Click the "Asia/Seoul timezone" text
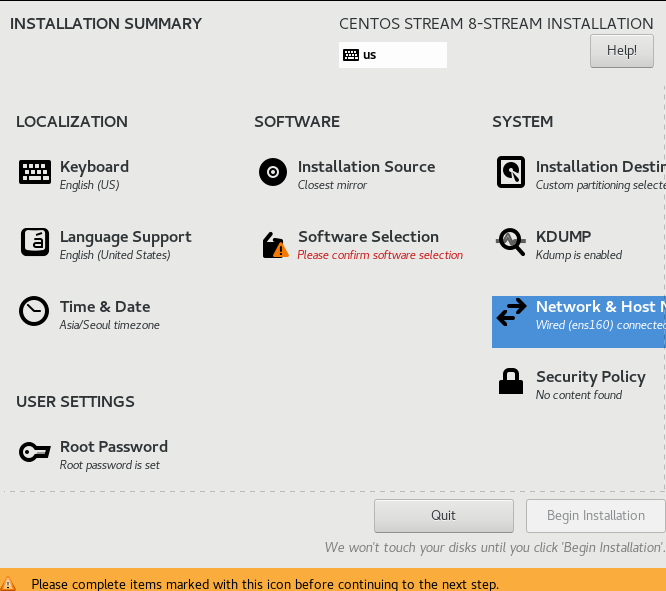 pyautogui.click(x=110, y=325)
